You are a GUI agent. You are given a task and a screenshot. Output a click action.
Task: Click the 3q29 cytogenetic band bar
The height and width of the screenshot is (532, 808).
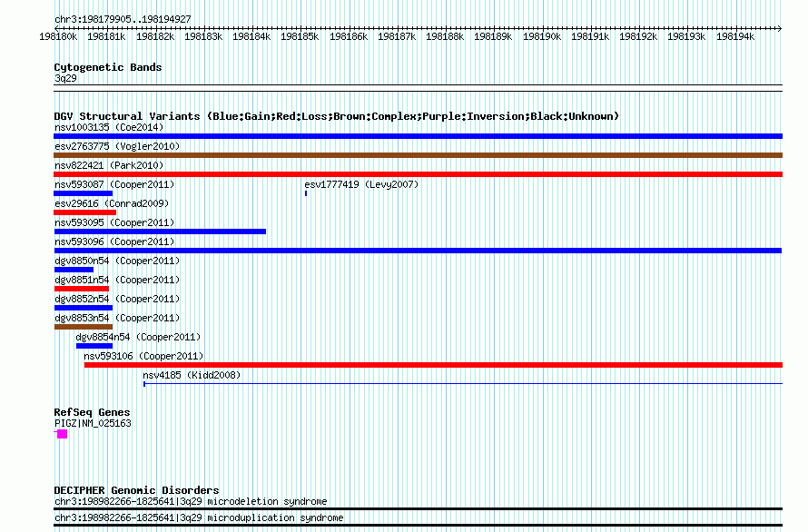point(418,88)
